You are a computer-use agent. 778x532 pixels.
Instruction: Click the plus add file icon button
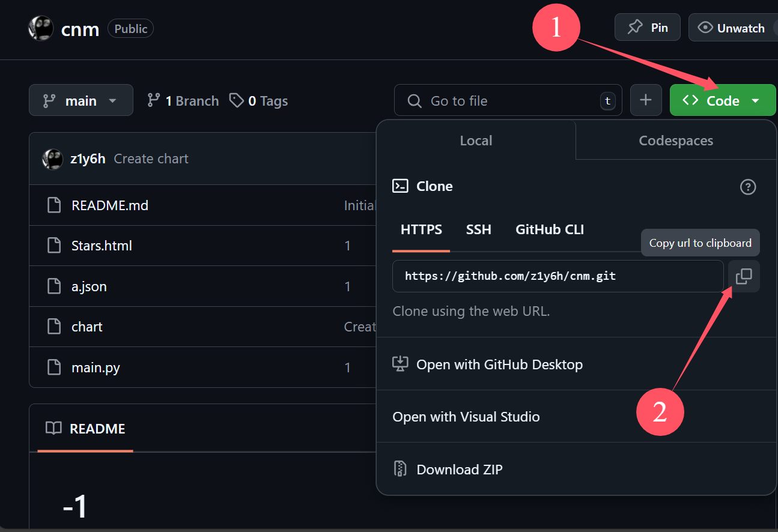(646, 100)
